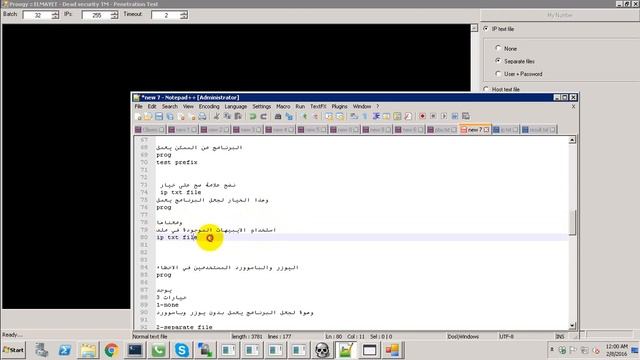Image resolution: width=640 pixels, height=360 pixels.
Task: Click Run macro multiple times icon
Action: point(455,117)
